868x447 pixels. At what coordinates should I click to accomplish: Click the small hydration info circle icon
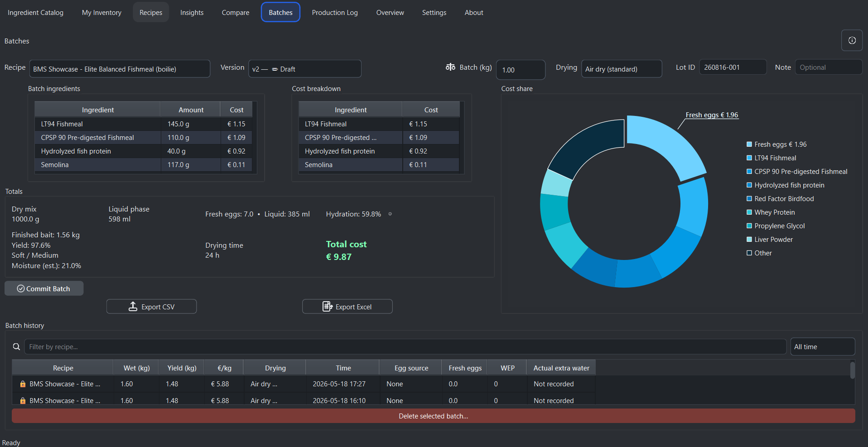click(390, 214)
